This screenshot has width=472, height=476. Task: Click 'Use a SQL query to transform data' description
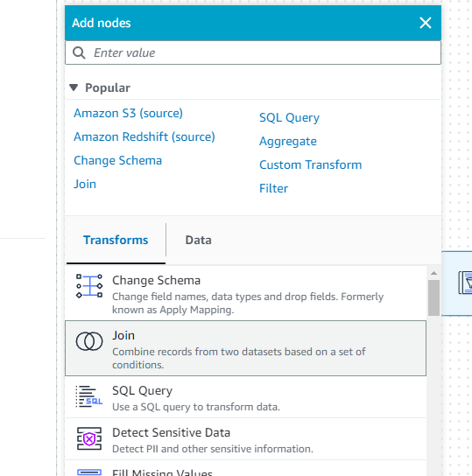[x=196, y=407]
